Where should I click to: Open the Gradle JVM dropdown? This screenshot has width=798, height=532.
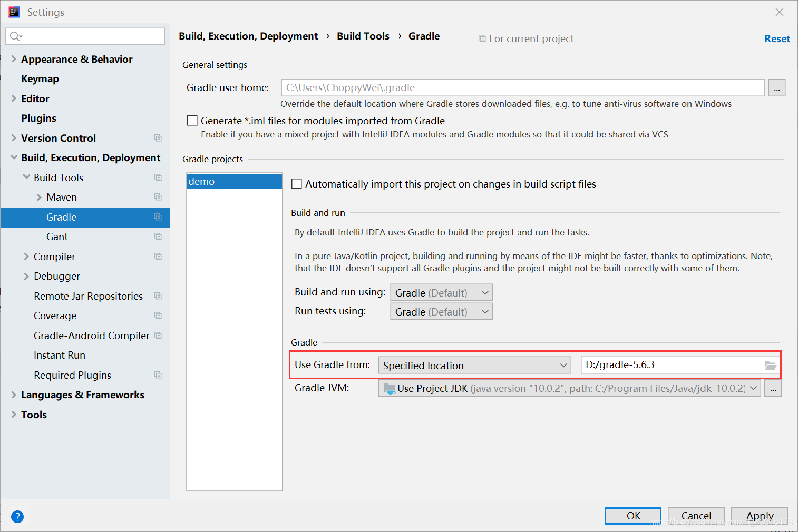tap(570, 388)
